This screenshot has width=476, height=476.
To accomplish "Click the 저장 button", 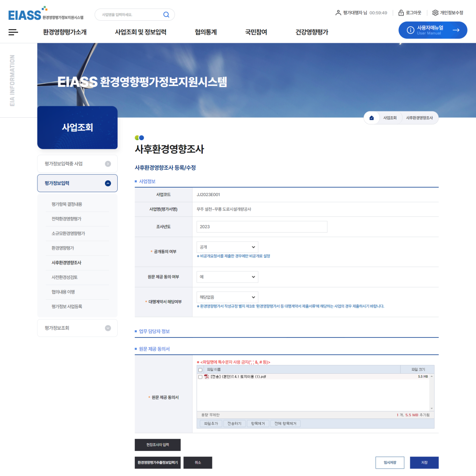I will (x=424, y=462).
